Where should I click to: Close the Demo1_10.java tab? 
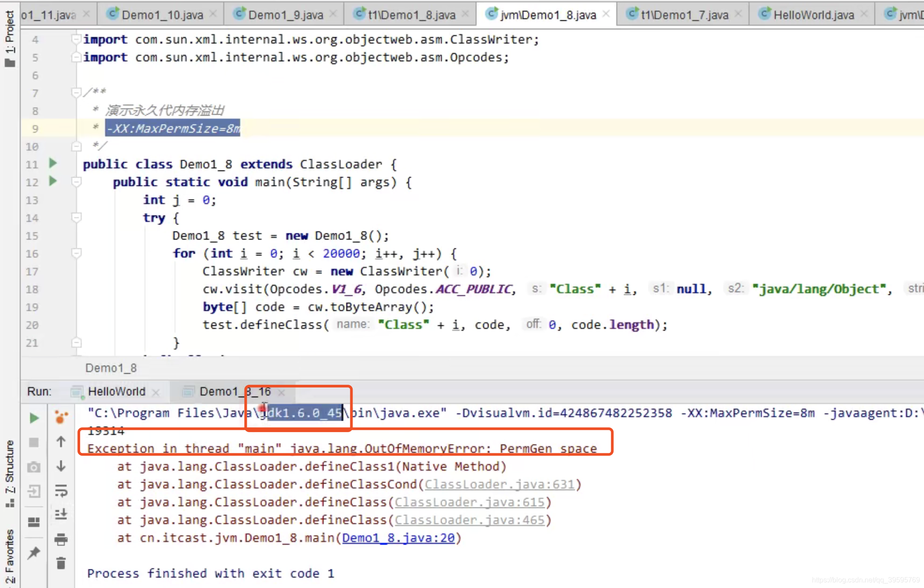[x=214, y=14]
